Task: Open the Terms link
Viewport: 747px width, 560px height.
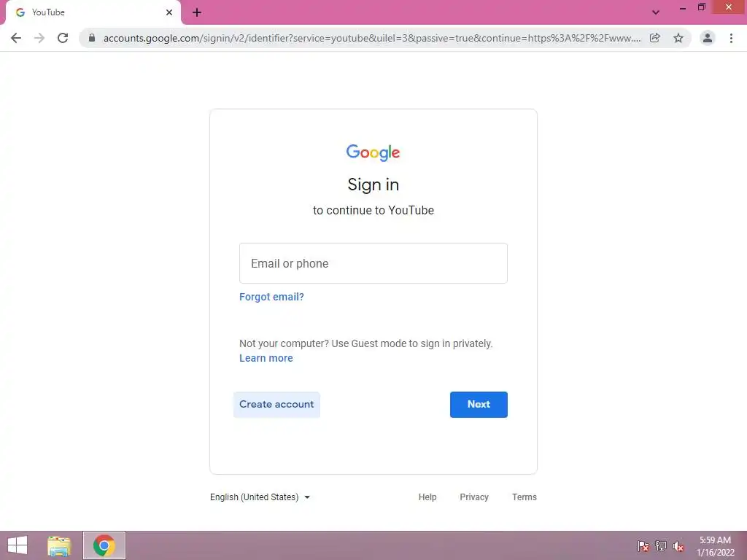Action: pos(524,497)
